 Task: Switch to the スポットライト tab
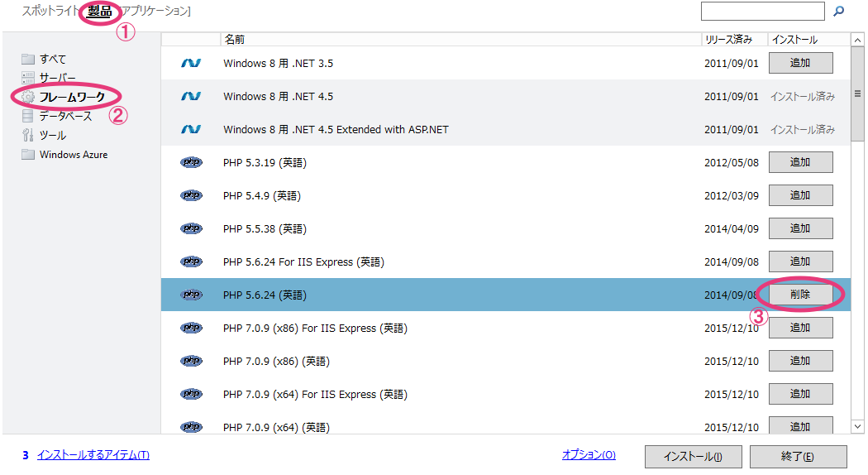(50, 11)
